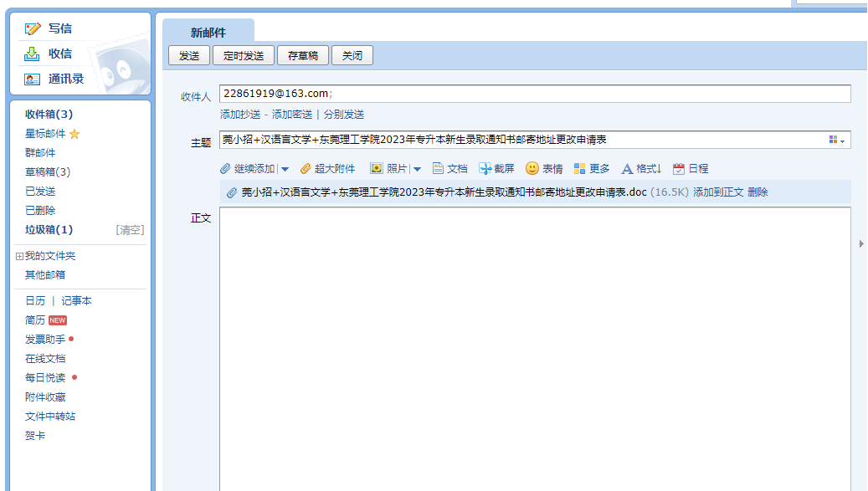This screenshot has height=491, width=868.
Task: Click the 分别发送 link
Action: coord(344,115)
